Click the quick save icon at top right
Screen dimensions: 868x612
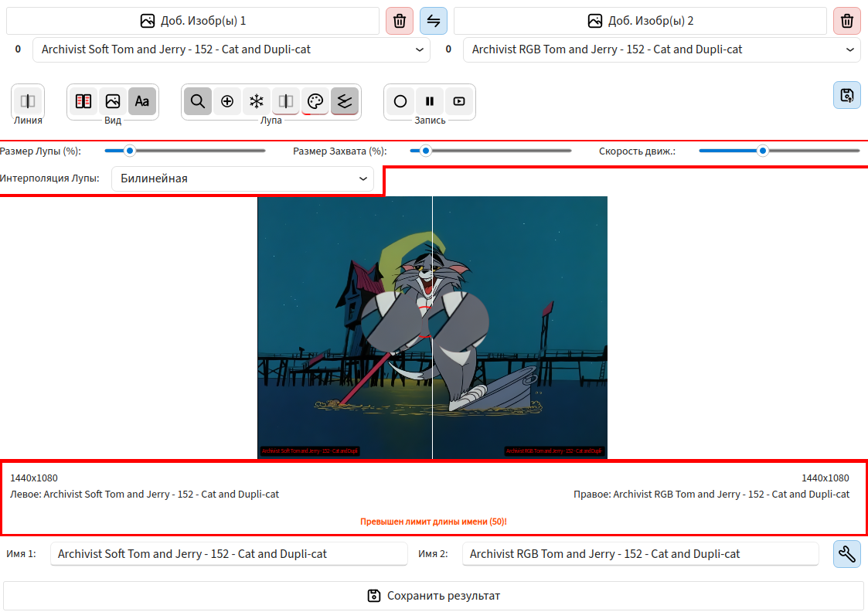[847, 95]
